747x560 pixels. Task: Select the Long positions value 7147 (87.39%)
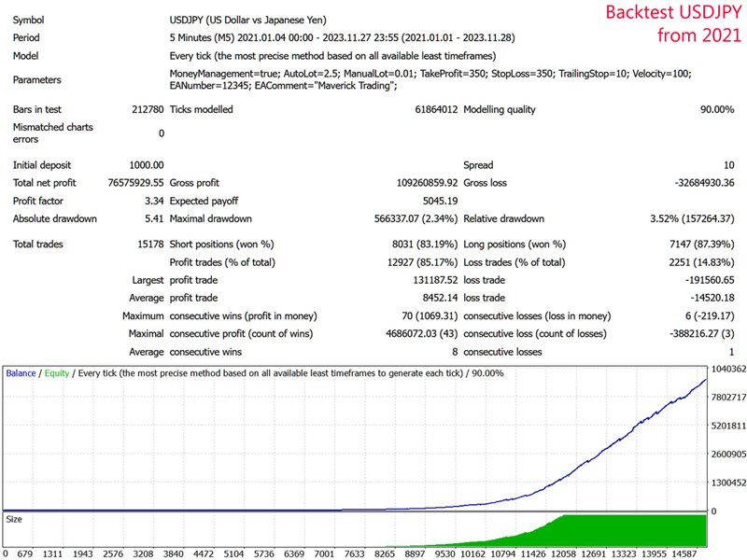[x=702, y=245]
